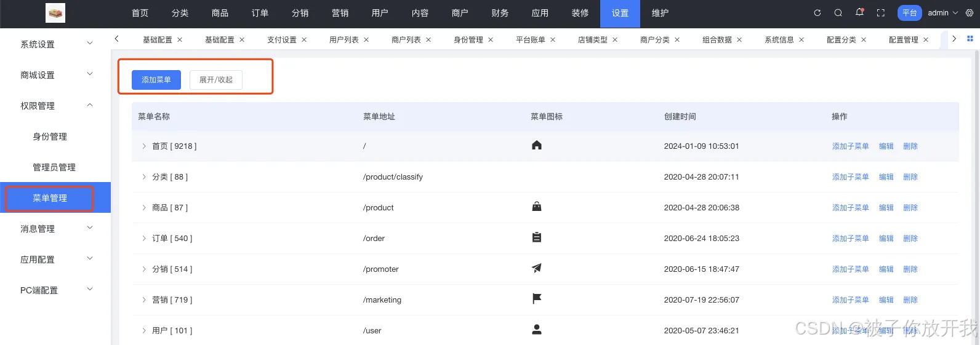Click 编辑 for 分类 row

click(886, 177)
